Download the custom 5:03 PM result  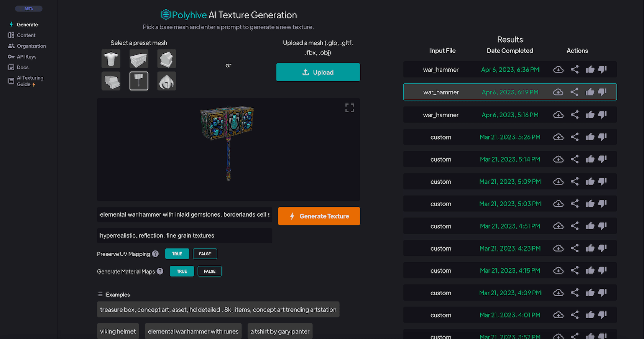click(559, 204)
